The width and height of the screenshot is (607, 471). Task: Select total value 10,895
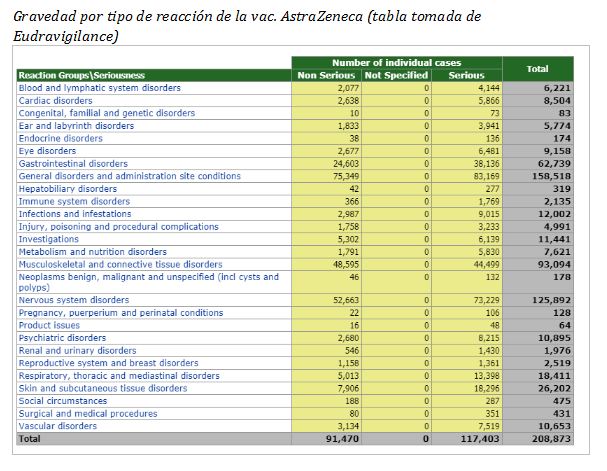coord(554,338)
